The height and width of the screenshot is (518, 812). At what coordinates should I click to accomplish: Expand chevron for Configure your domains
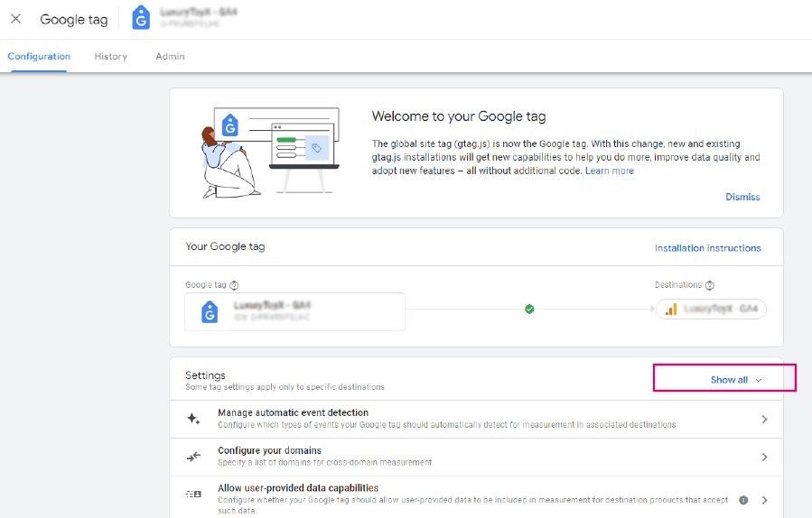click(764, 457)
